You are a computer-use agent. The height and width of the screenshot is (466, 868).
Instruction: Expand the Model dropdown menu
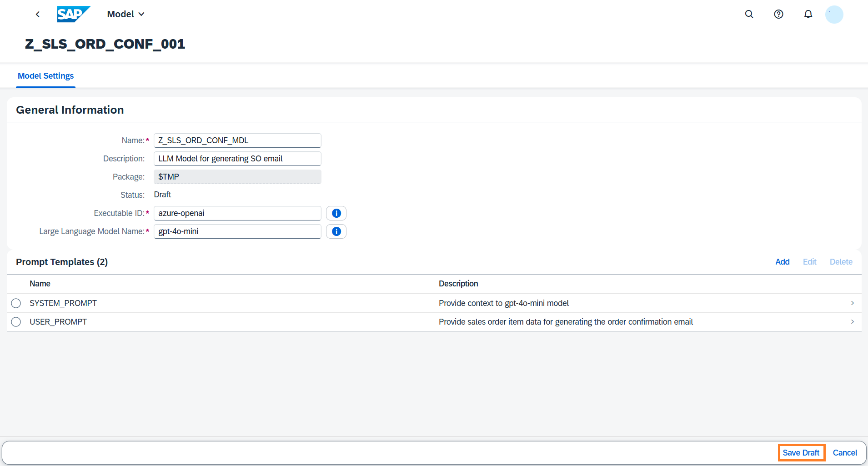[126, 15]
